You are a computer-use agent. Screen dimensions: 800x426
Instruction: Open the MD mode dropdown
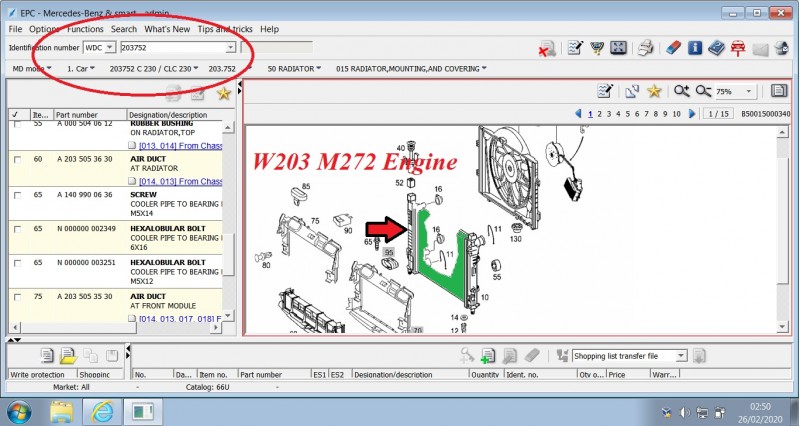(32, 68)
